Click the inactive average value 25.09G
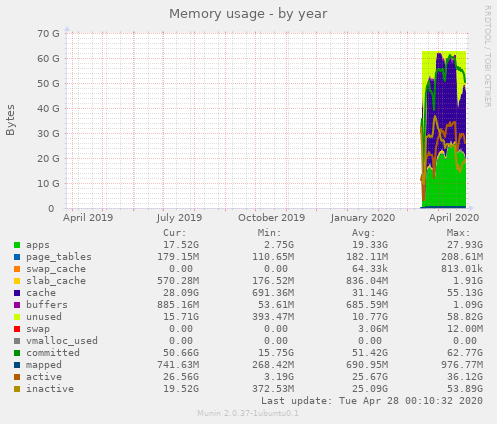 (x=370, y=389)
